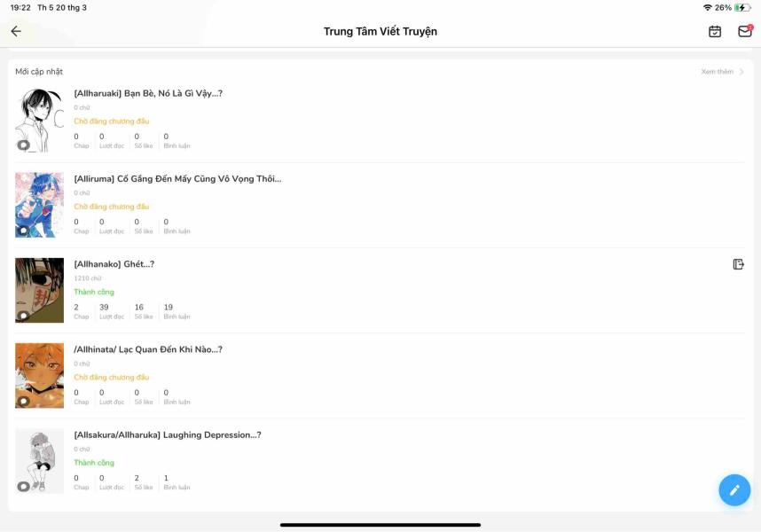Screen dimensions: 761x532
Task: Tap the orange Allhinata cover thumbnail
Action: click(39, 375)
